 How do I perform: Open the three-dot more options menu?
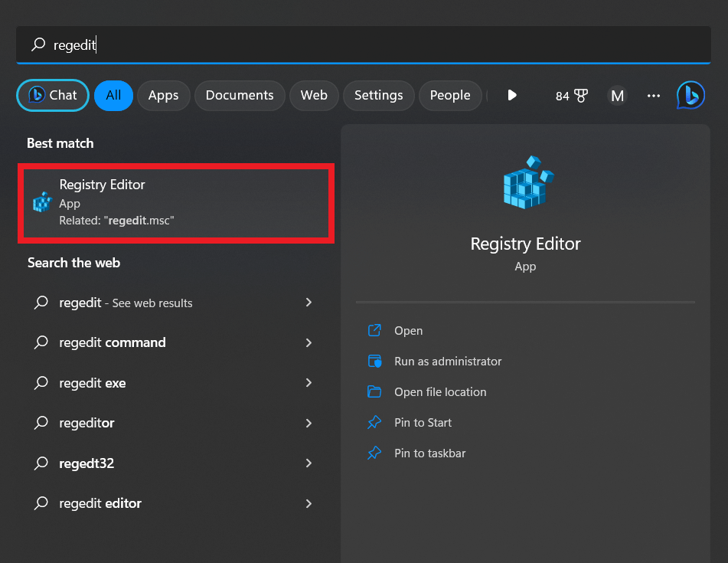coord(653,96)
